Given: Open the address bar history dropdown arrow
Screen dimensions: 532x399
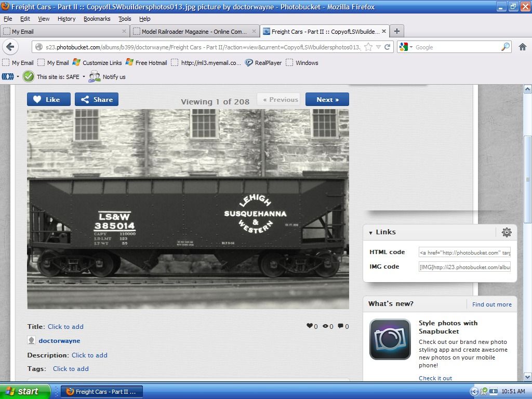Looking at the screenshot, I should [x=378, y=47].
